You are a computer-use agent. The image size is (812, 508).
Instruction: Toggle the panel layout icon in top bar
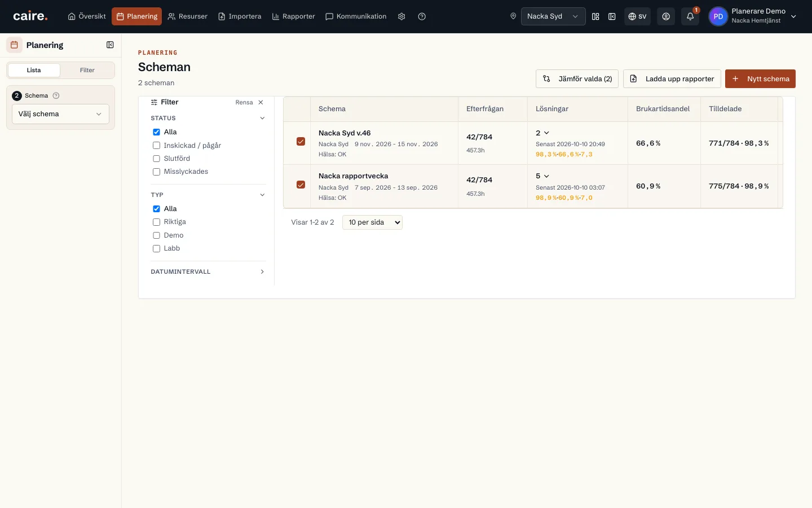[612, 16]
